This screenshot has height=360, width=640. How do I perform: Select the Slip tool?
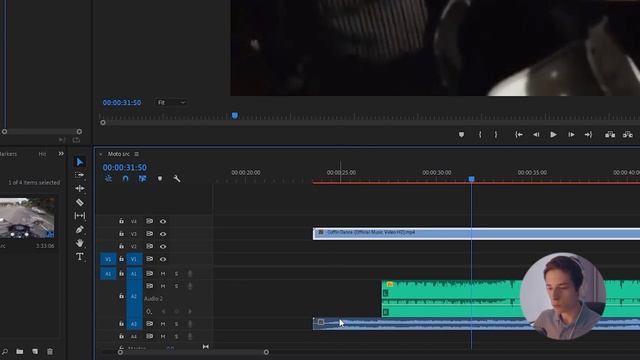pos(80,216)
